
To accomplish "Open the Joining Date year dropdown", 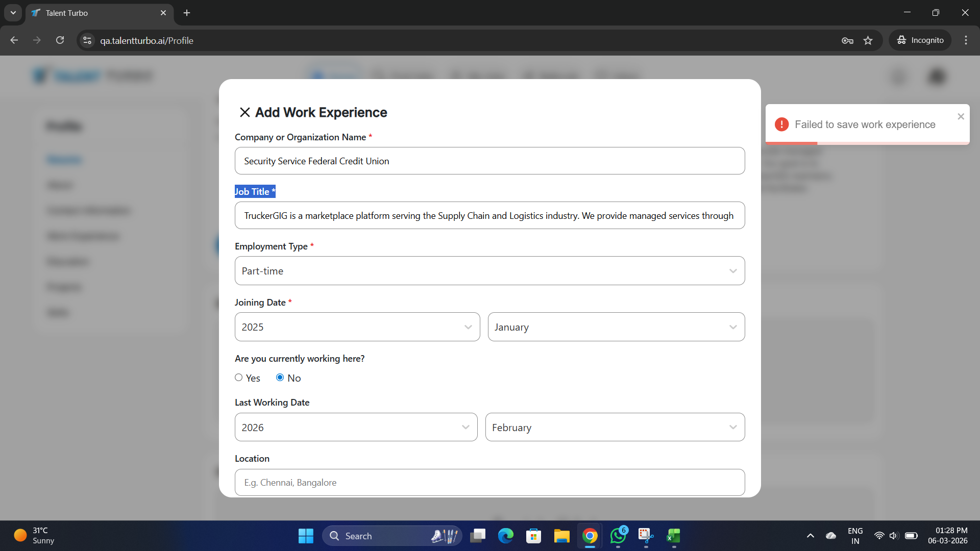I will (x=357, y=327).
